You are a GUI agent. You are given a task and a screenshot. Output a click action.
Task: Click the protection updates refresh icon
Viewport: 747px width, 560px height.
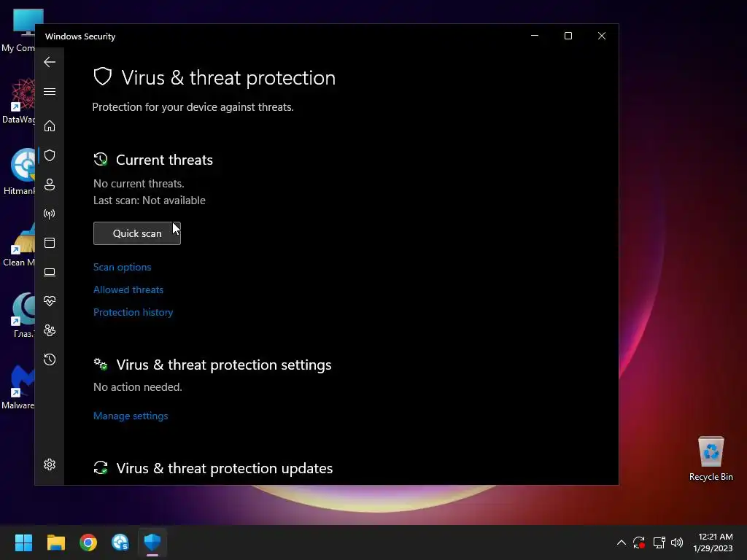[101, 467]
